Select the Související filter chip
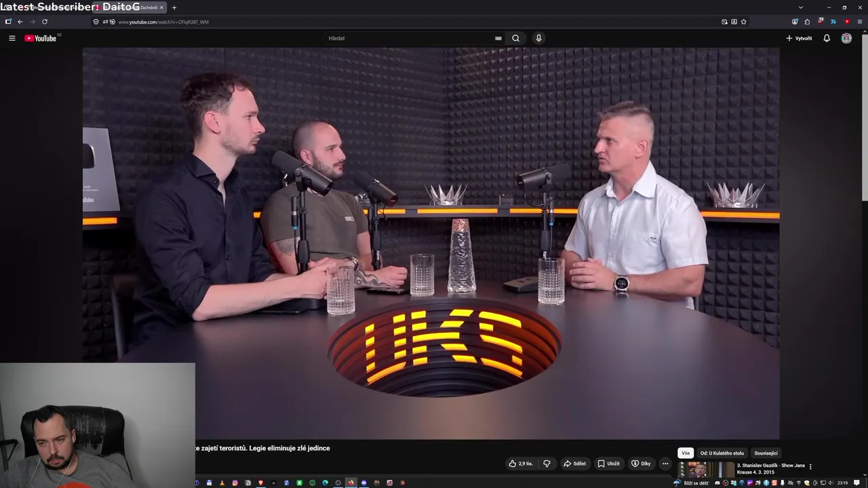The image size is (868, 488). point(766,453)
